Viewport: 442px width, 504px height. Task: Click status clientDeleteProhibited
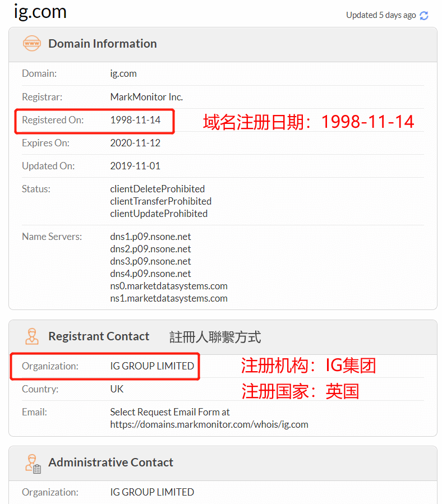pos(157,189)
